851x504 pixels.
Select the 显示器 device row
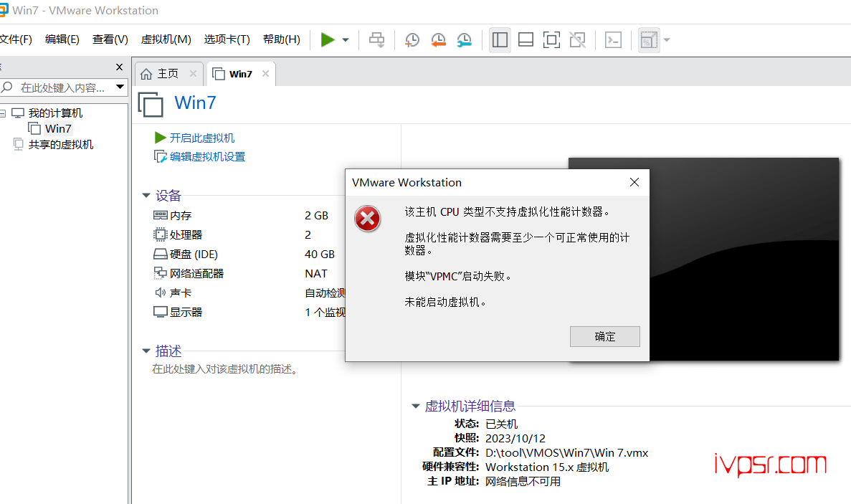[249, 313]
